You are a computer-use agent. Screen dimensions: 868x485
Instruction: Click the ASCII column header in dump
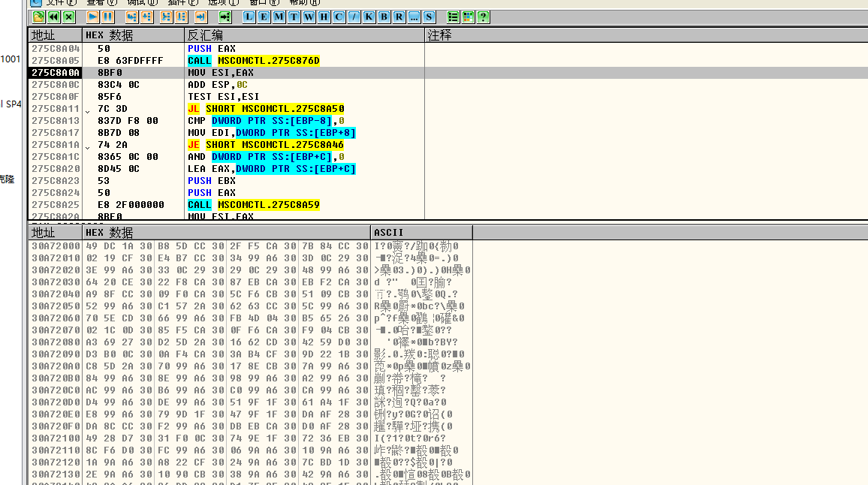[421, 233]
